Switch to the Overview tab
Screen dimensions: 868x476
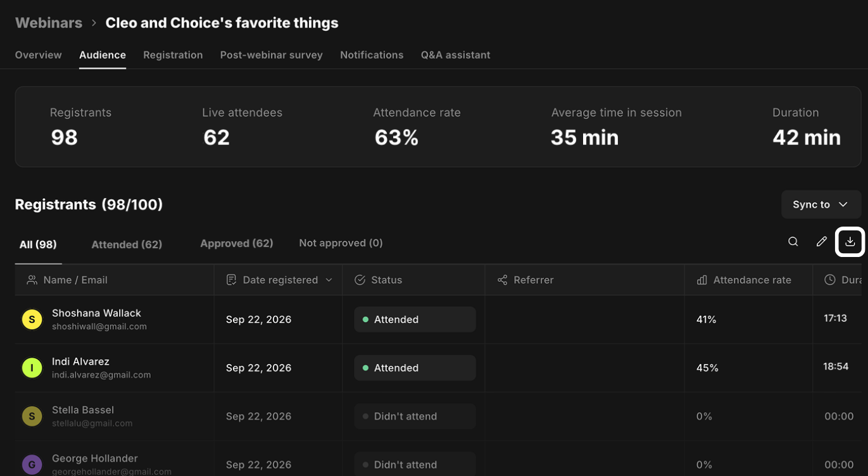(39, 55)
